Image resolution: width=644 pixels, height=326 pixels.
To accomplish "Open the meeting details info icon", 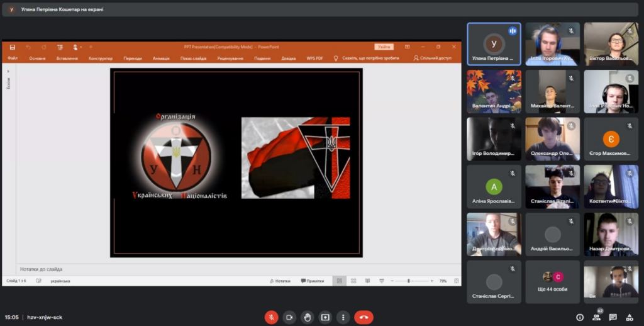I will [580, 317].
